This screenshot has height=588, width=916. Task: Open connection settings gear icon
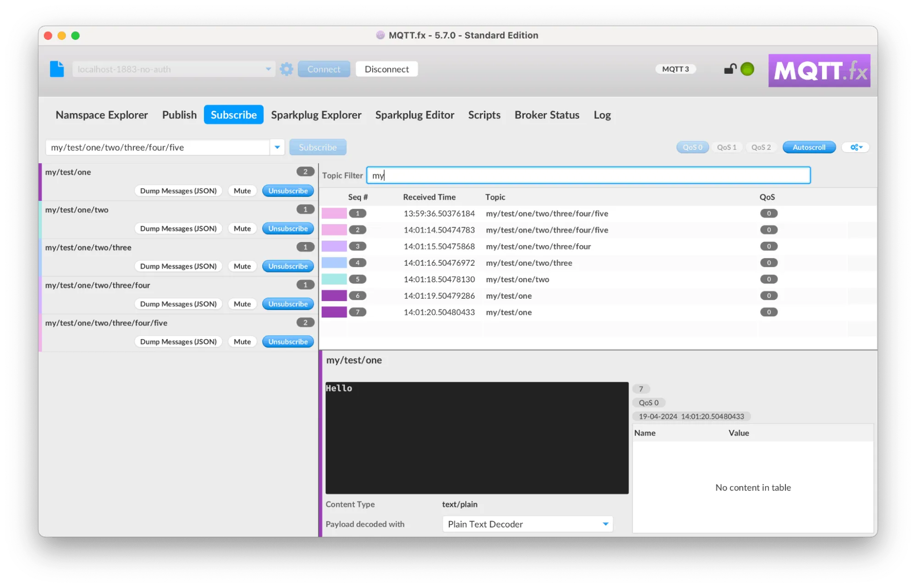(x=286, y=69)
